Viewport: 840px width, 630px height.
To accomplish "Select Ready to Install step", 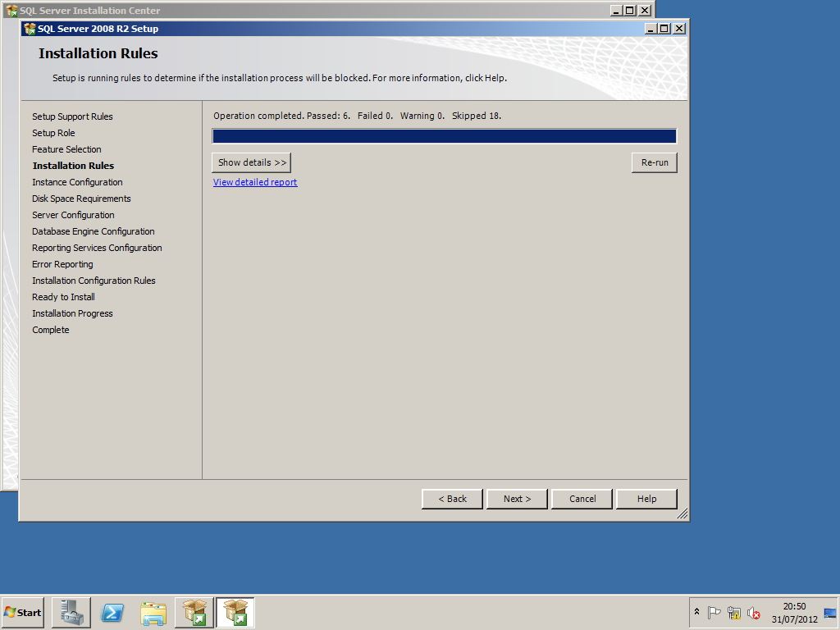I will click(63, 297).
